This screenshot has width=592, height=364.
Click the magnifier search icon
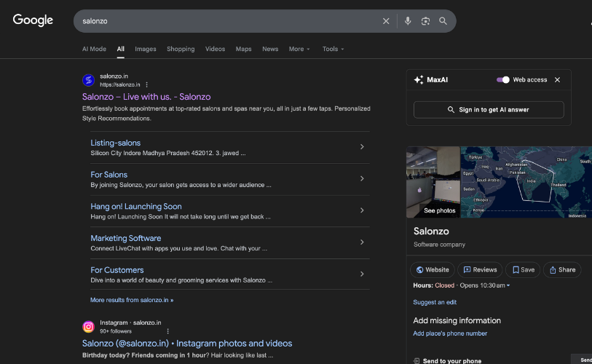pos(443,21)
